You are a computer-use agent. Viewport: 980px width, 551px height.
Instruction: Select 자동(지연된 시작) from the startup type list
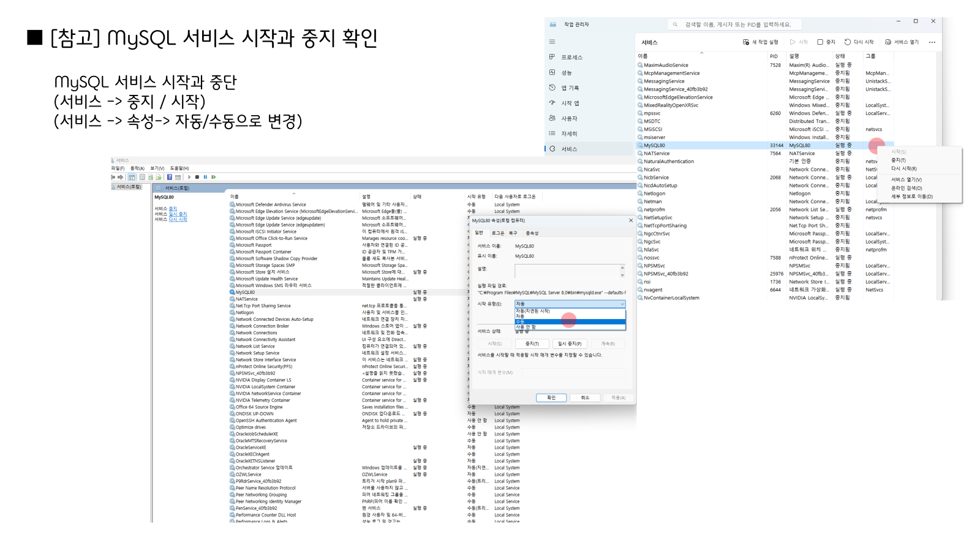point(570,311)
